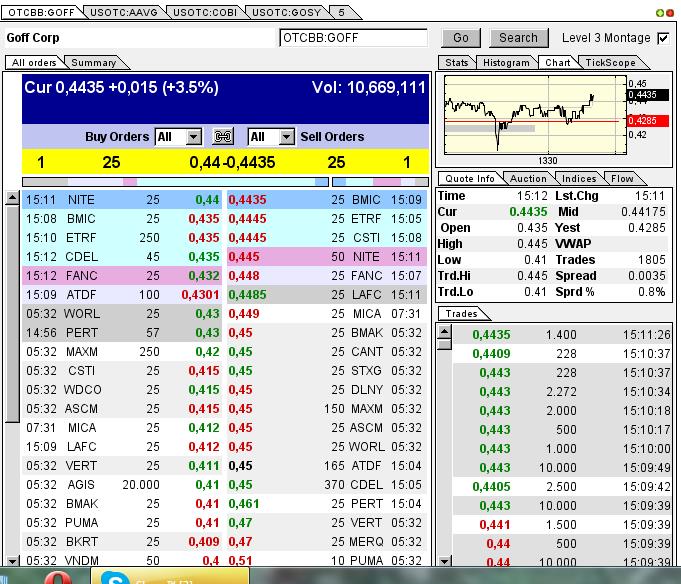Click the order book scroll down arrow
This screenshot has width=681, height=584.
tap(12, 561)
